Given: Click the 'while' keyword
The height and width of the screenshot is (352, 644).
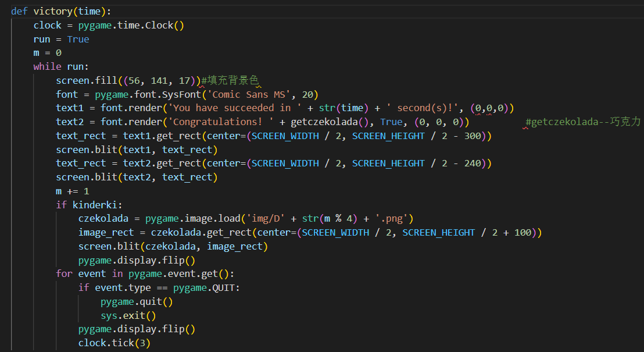Looking at the screenshot, I should [x=47, y=66].
